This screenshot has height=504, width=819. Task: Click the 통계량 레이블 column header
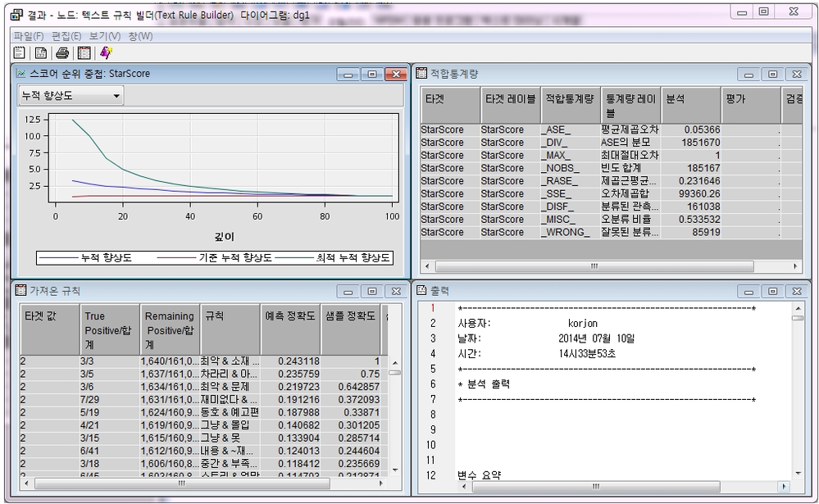630,105
